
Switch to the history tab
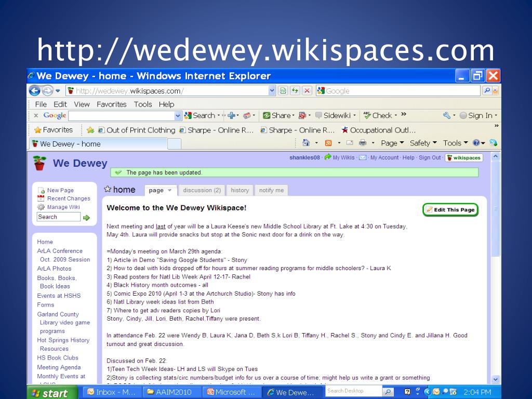tap(240, 190)
